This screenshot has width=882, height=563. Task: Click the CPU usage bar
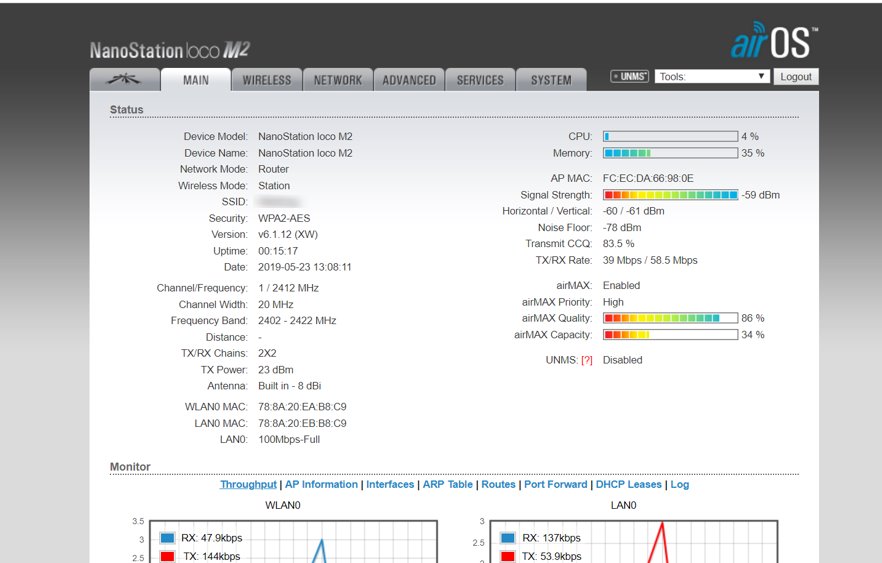(670, 137)
